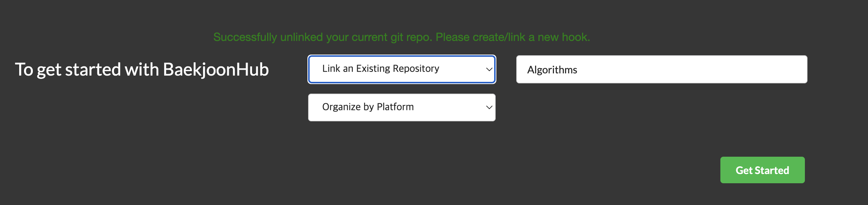Screen dimensions: 868x205
Task: Submit setup with Get Started
Action: pyautogui.click(x=762, y=170)
